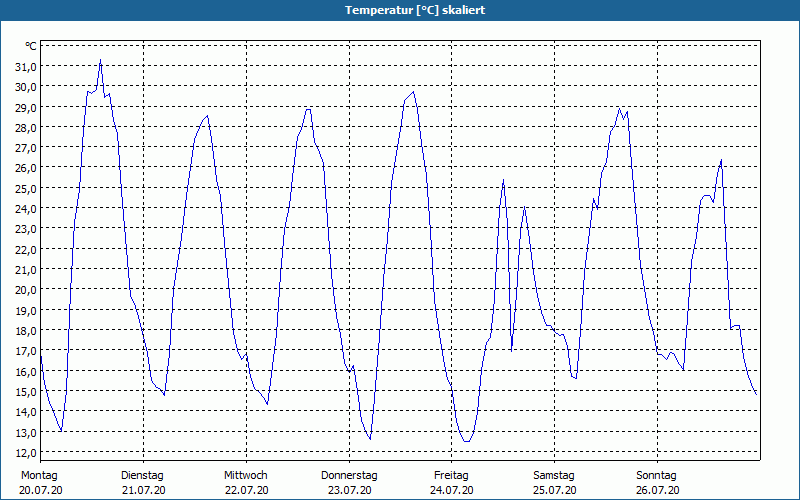Image resolution: width=800 pixels, height=500 pixels.
Task: Select the 23,0 axis label
Action: click(x=27, y=229)
